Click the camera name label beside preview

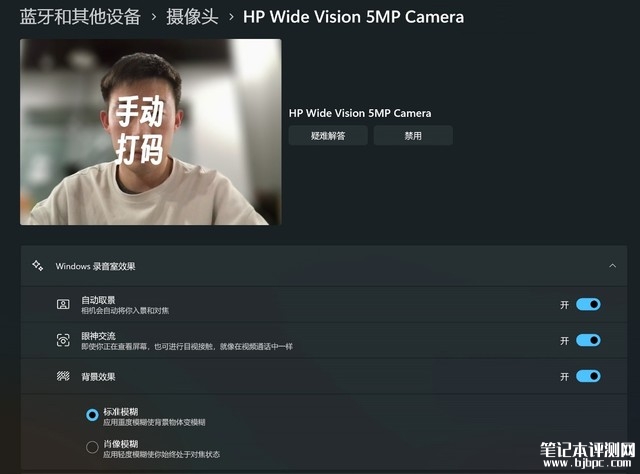[x=360, y=113]
